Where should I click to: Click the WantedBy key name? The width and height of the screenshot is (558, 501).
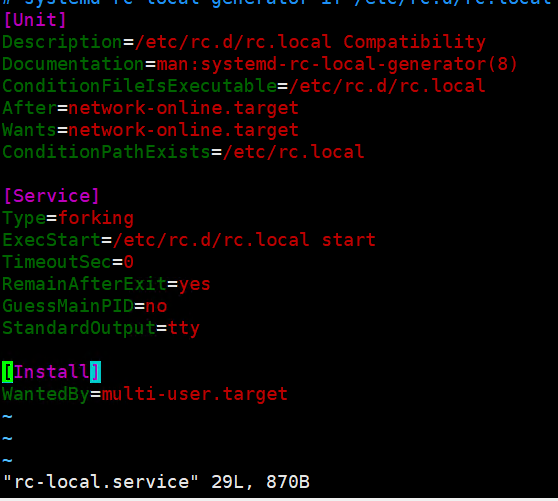pos(46,394)
